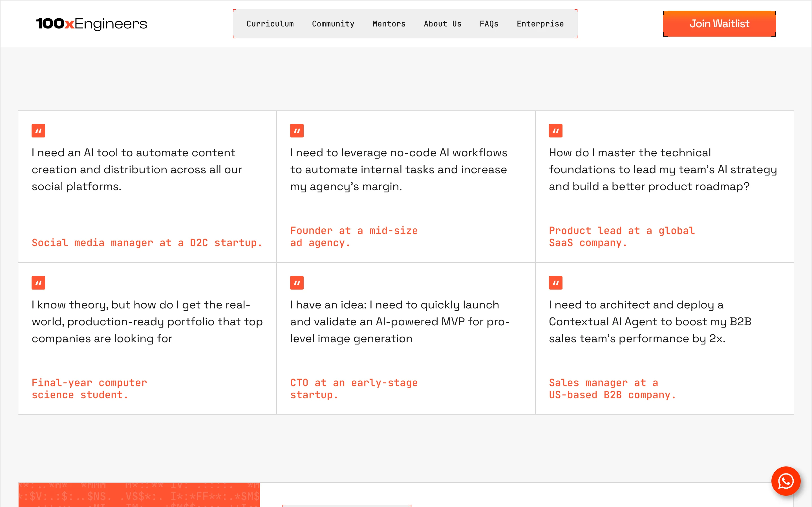Select the Enterprise nav link

(x=540, y=24)
